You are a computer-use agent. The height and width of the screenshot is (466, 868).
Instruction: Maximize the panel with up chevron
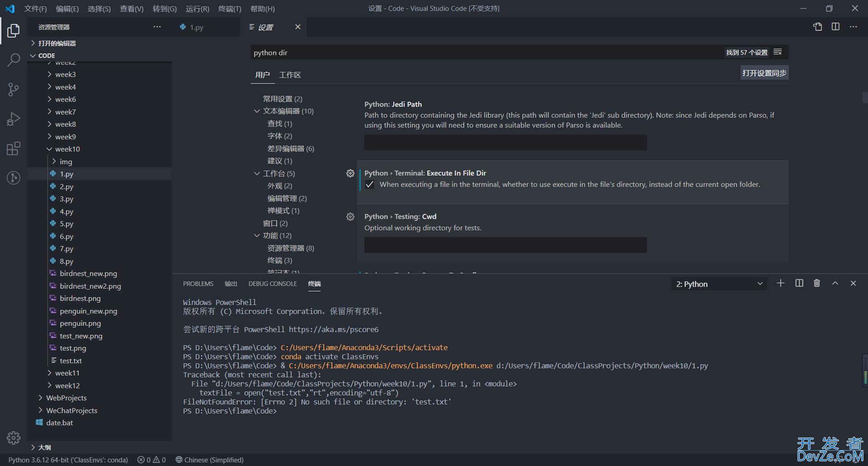(835, 283)
